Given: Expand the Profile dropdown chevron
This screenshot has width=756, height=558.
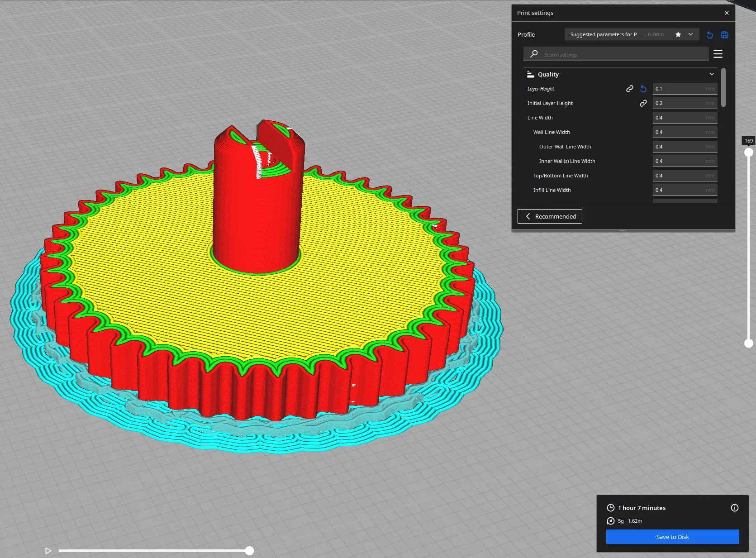Looking at the screenshot, I should coord(690,34).
